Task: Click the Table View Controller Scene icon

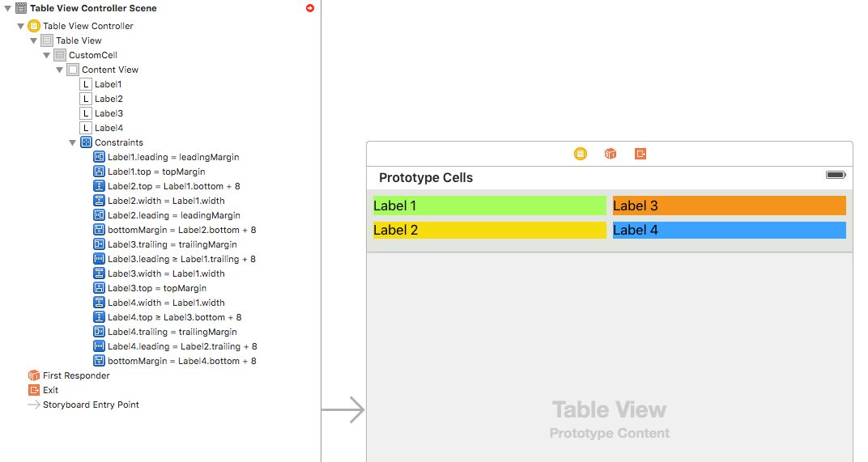Action: 21,8
